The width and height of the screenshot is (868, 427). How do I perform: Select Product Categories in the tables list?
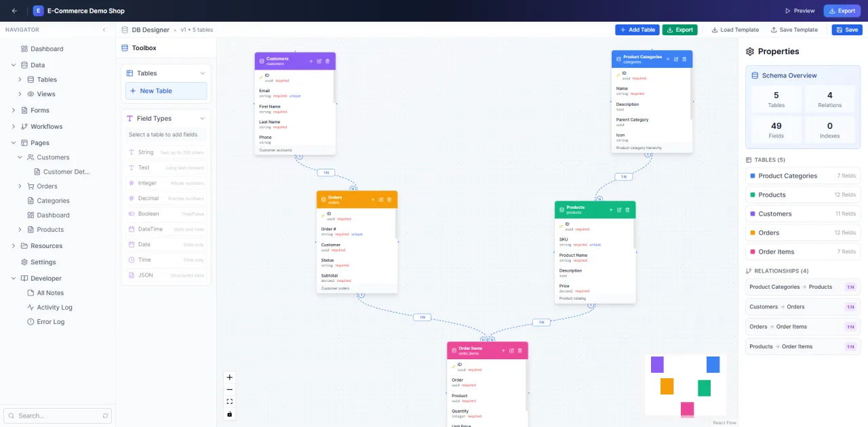(803, 176)
